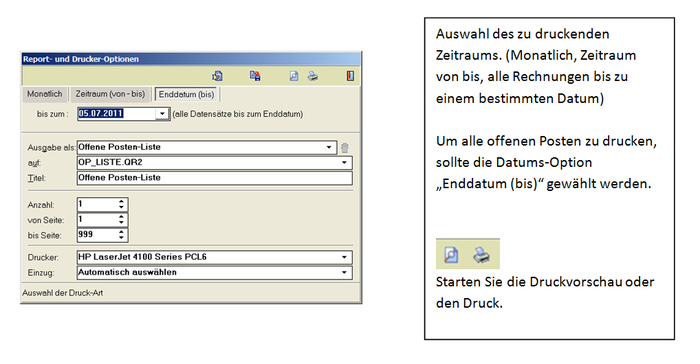Click the preview icon in the instruction box
Screen dimensions: 700x364
click(x=451, y=255)
